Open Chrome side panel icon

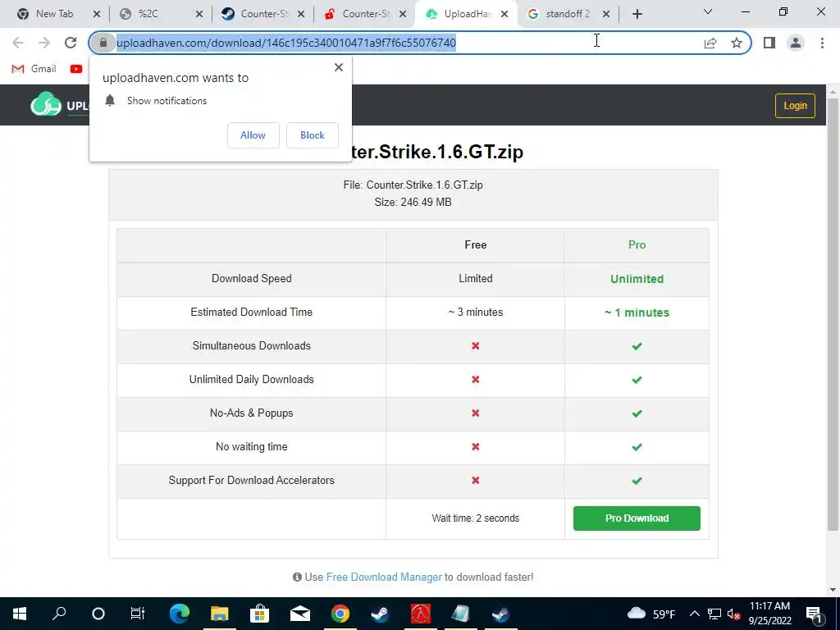769,43
